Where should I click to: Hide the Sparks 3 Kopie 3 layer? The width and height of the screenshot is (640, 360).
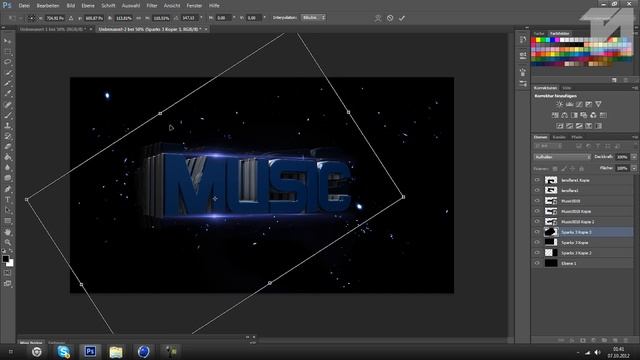click(x=537, y=232)
